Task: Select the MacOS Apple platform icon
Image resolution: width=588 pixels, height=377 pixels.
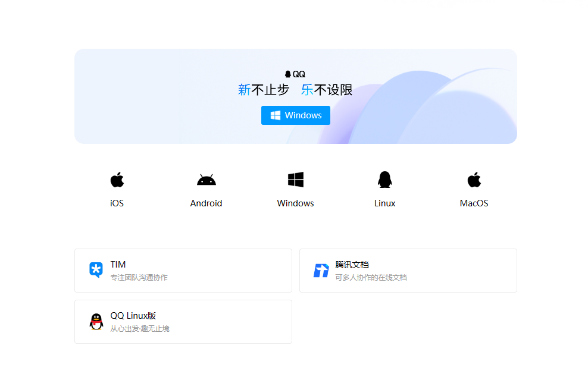Action: coord(474,179)
